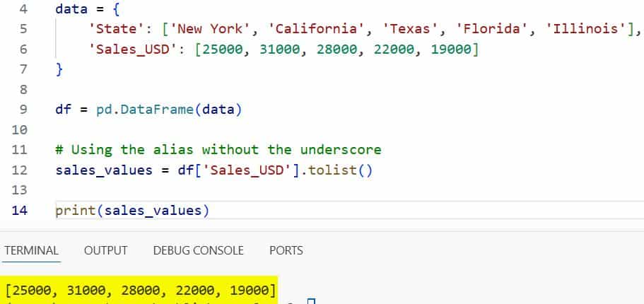
Task: Click value 31000 in code line 6
Action: coord(280,49)
